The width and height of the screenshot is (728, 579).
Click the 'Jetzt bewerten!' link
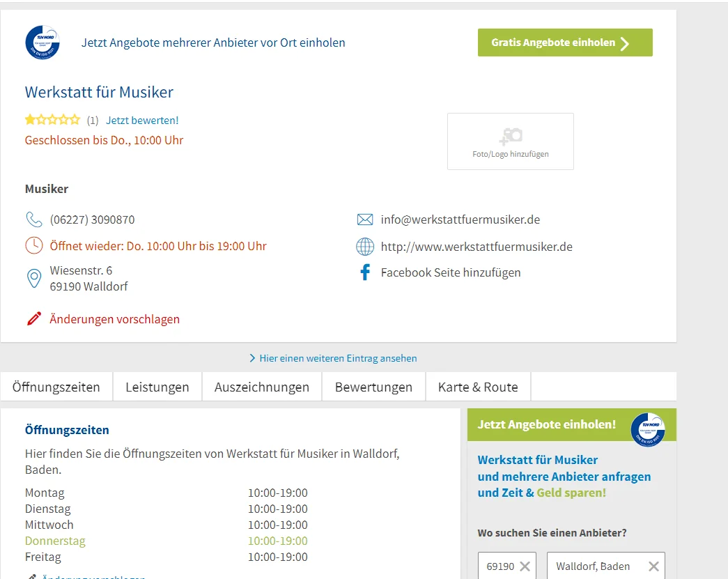tap(142, 120)
